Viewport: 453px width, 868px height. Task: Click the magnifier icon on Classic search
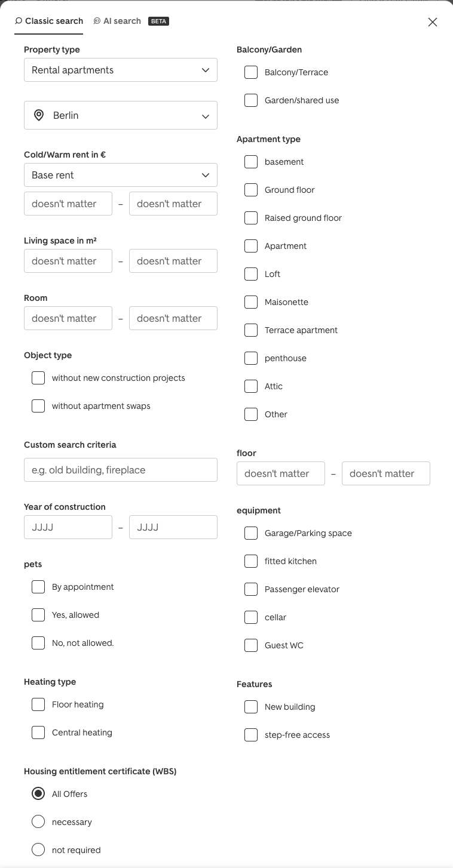[x=19, y=21]
